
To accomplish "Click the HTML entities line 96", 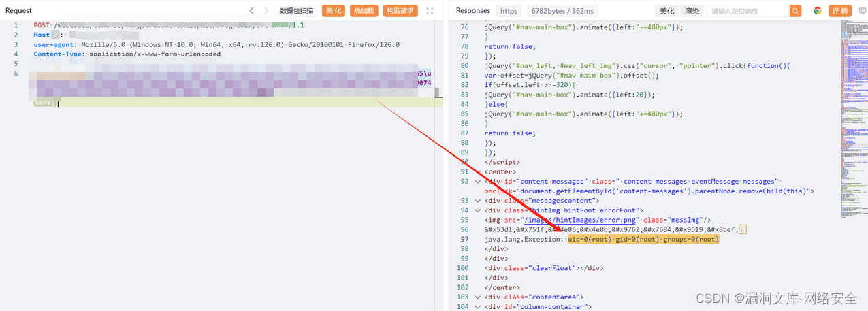I will pos(615,229).
